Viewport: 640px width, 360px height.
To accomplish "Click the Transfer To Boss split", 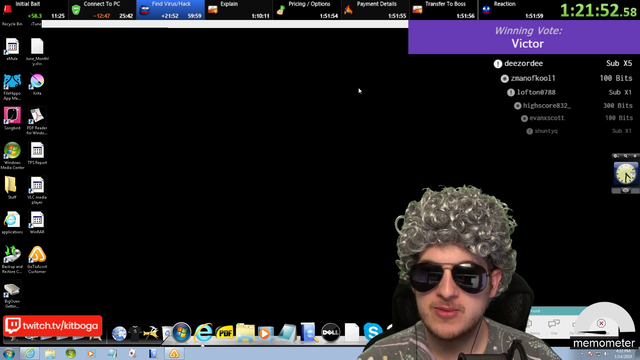I will pos(443,10).
